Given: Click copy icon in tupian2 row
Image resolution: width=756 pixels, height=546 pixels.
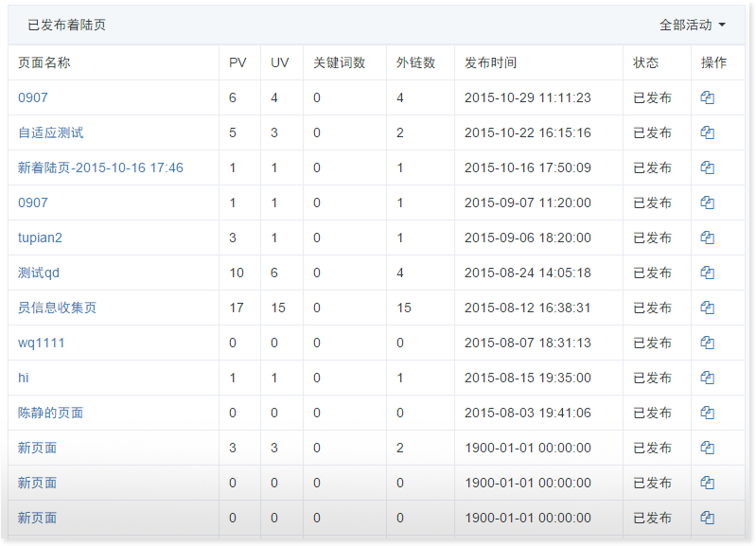Looking at the screenshot, I should click(707, 238).
